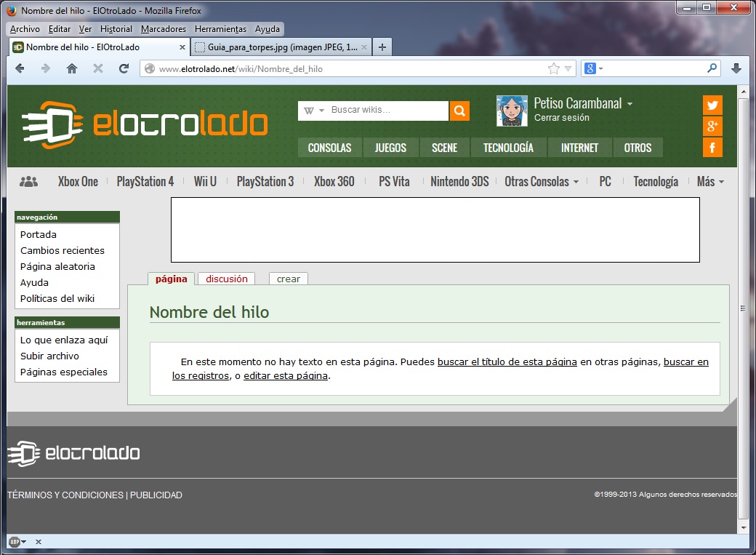Screen dimensions: 756x555
Task: Close the Guia_para_torpes.jpg tab
Action: (x=364, y=47)
